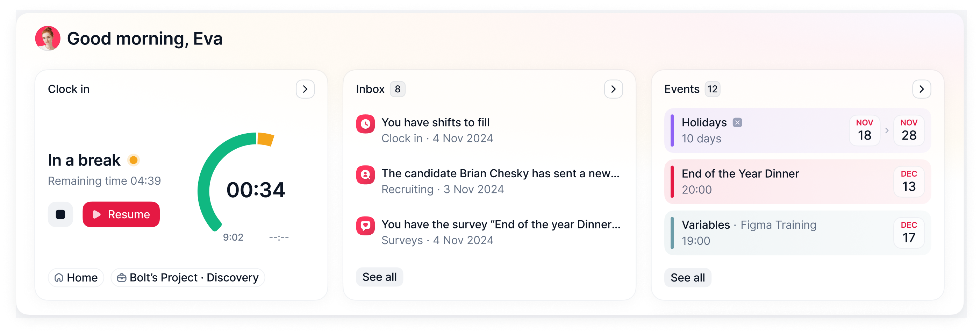This screenshot has width=980, height=334.
Task: Expand the Inbox card chevron
Action: [613, 89]
